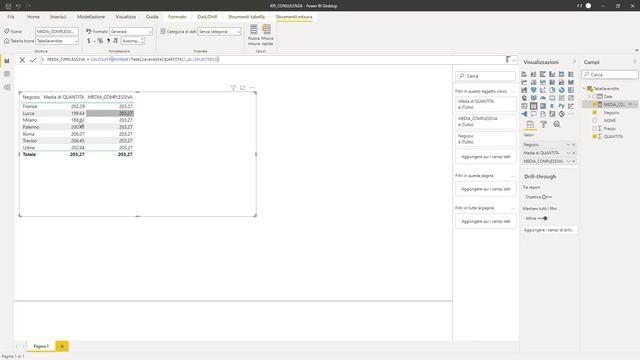Collapse the Visualizzazioni pane arrow
Viewport: 640px width, 360px height.
click(574, 62)
